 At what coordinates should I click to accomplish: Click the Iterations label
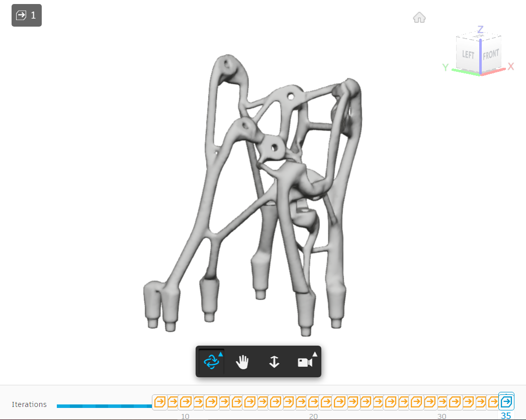point(29,404)
